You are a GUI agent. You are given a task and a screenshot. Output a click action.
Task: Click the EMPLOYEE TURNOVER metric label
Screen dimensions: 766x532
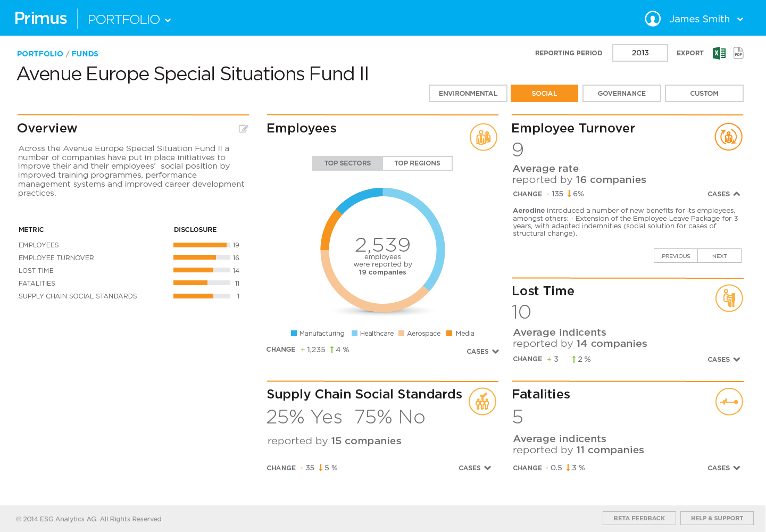click(56, 258)
